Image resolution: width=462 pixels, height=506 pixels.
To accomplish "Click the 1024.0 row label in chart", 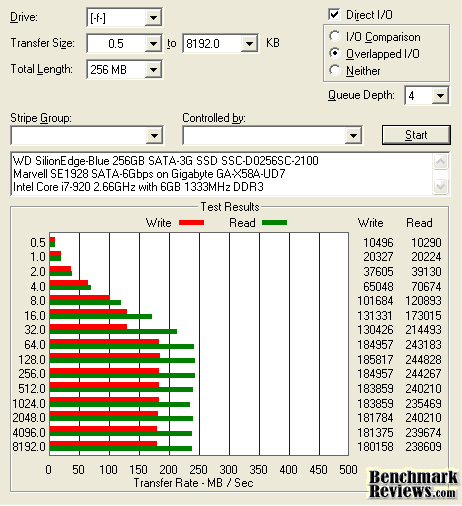I will (29, 404).
